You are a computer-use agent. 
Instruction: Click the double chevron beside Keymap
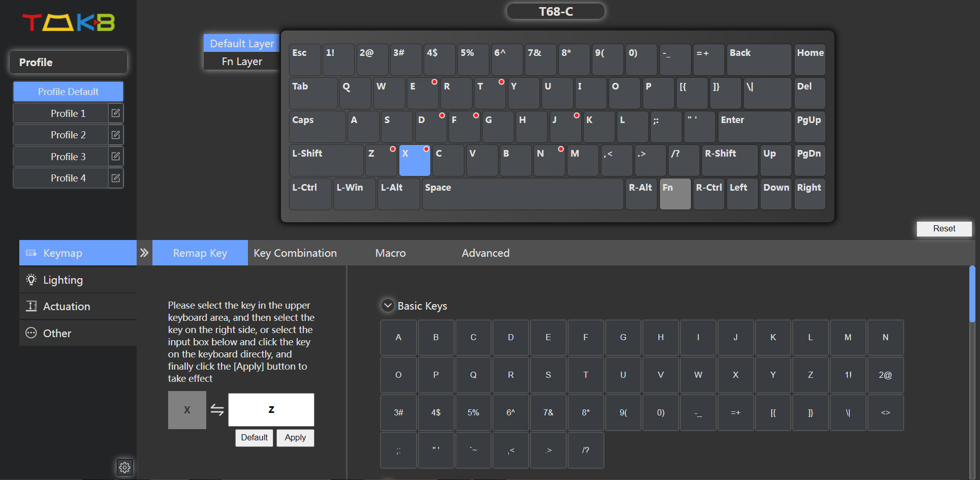pos(144,253)
